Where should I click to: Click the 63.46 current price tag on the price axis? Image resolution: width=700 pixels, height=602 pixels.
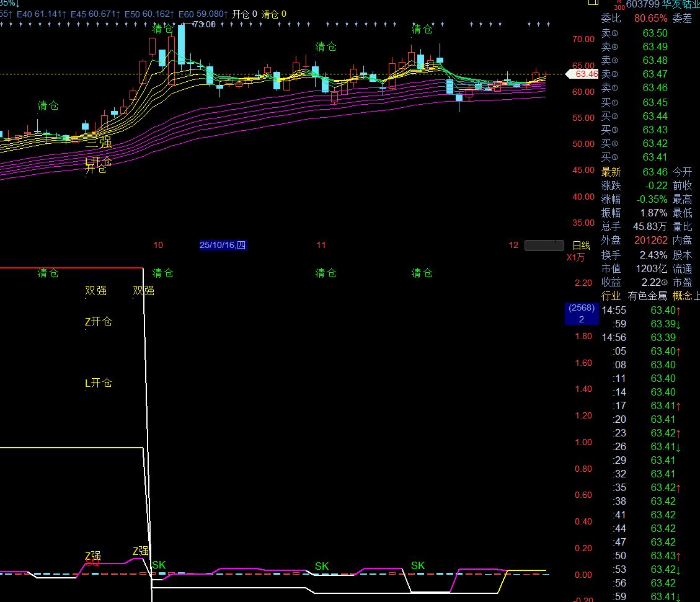[582, 74]
